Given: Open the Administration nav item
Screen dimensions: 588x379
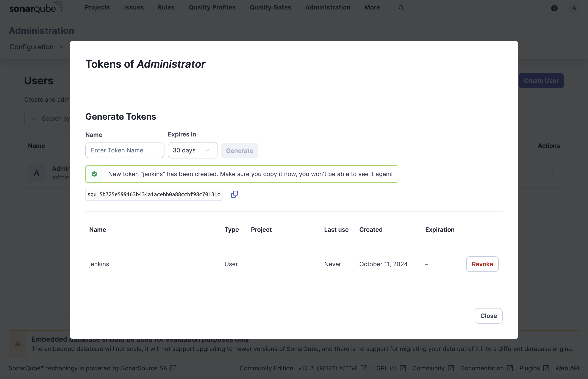Looking at the screenshot, I should (x=328, y=7).
